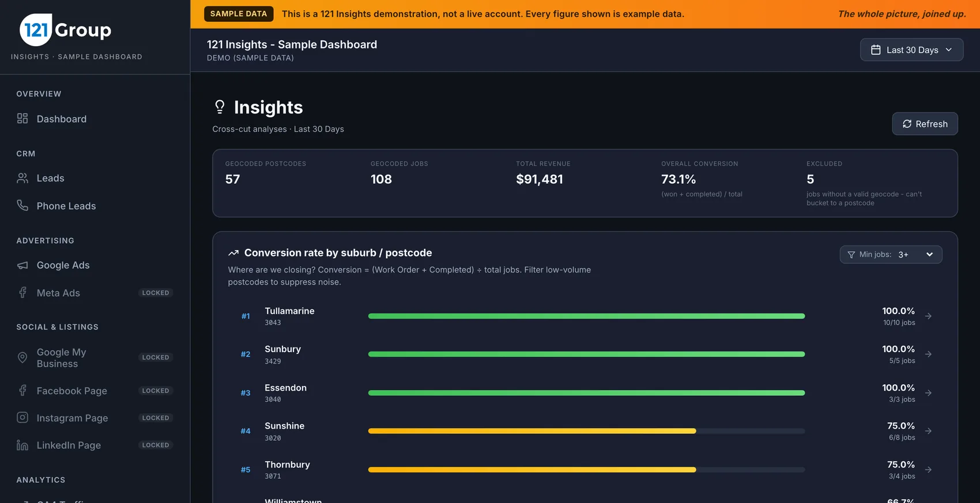Screen dimensions: 980x503
Task: Click the Leads people icon
Action: (x=22, y=178)
